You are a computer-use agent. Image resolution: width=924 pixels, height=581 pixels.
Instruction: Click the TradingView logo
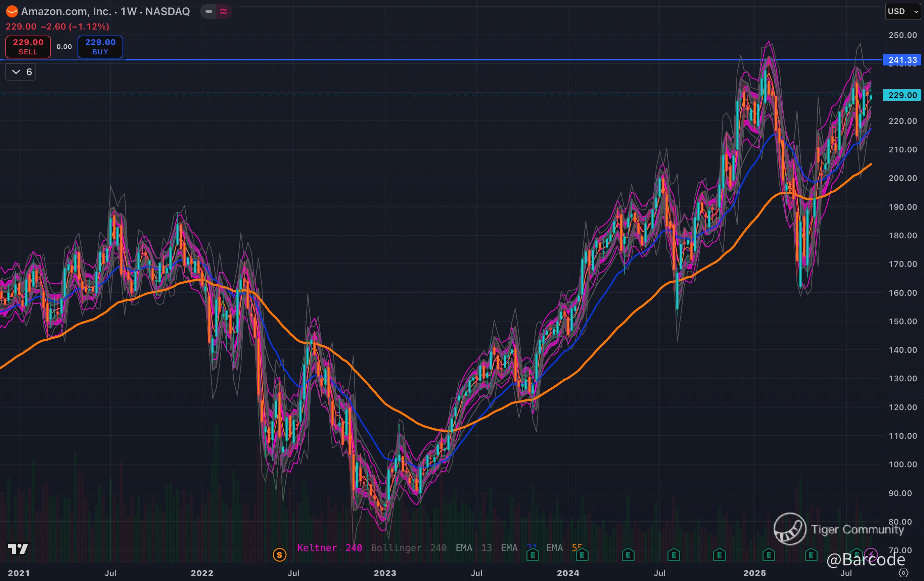pos(18,549)
